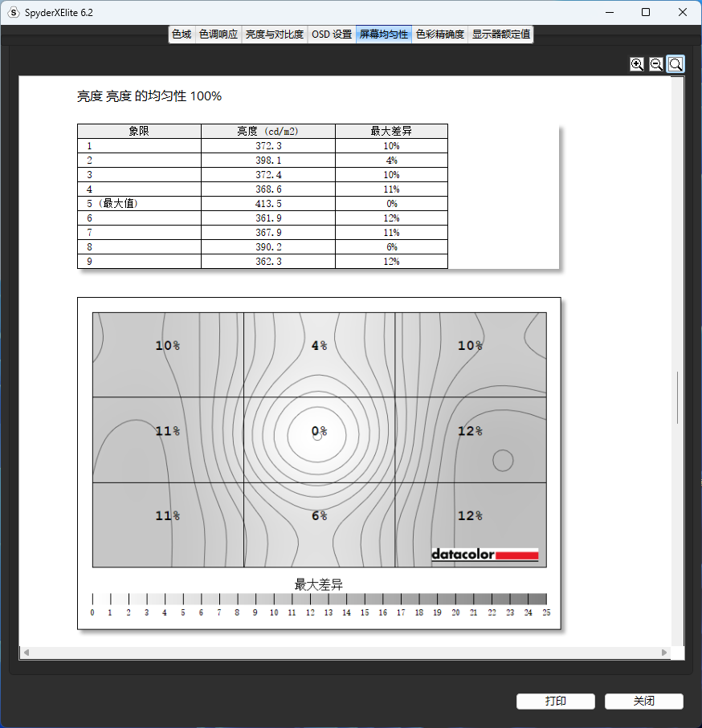Viewport: 702px width, 728px height.
Task: Show the 显示器额定值 tab
Action: tap(501, 35)
